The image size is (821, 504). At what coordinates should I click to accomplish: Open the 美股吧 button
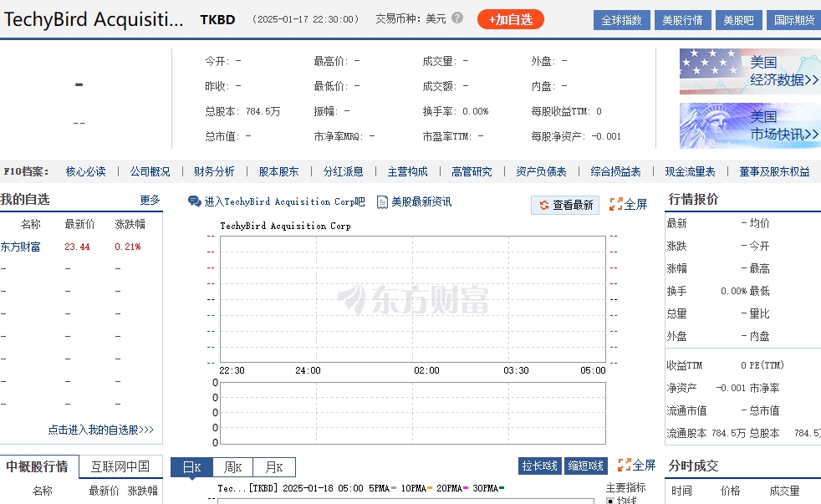738,20
